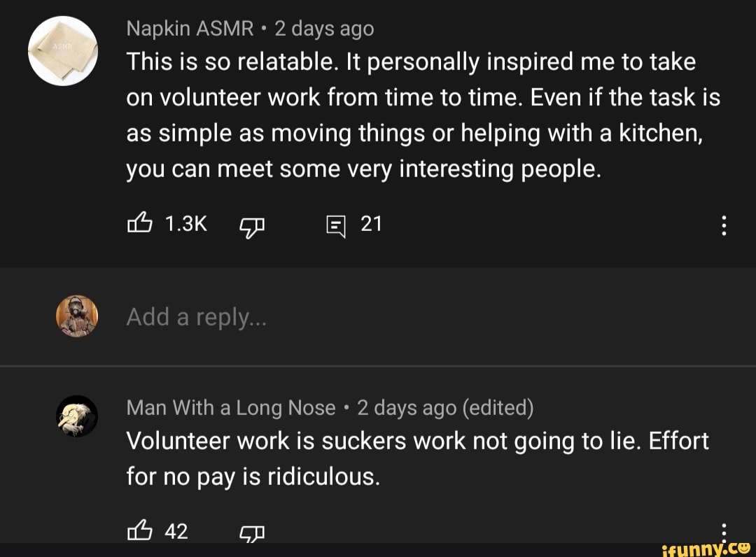
Task: Click the 21 replies count
Action: [371, 224]
